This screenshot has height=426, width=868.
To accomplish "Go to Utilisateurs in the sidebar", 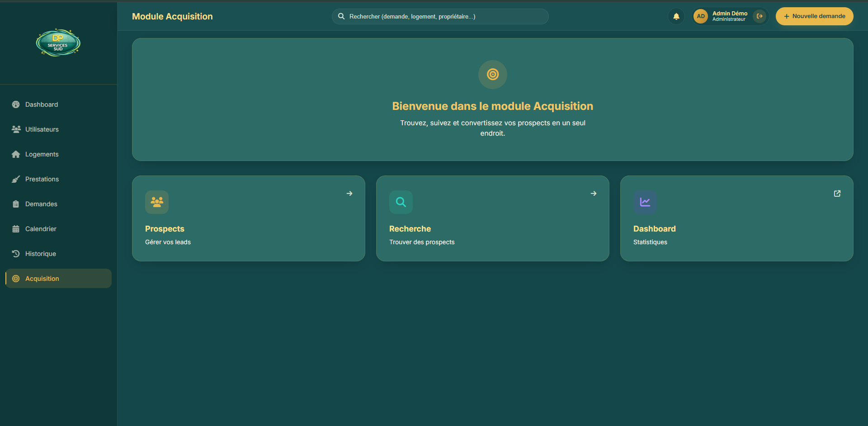I will coord(58,129).
